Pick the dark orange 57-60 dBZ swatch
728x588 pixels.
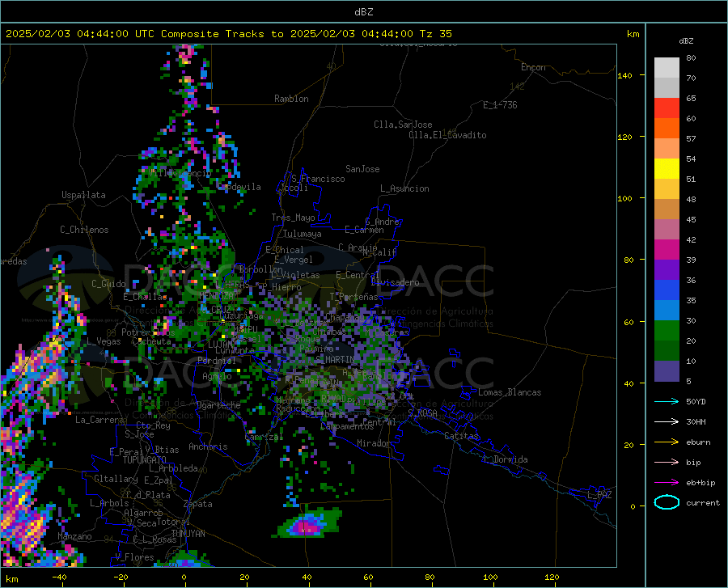coord(667,129)
